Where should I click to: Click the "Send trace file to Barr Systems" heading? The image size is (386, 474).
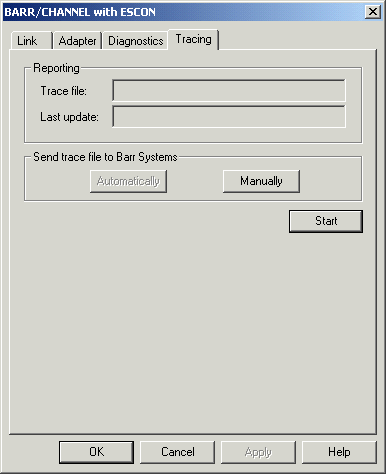pyautogui.click(x=105, y=157)
